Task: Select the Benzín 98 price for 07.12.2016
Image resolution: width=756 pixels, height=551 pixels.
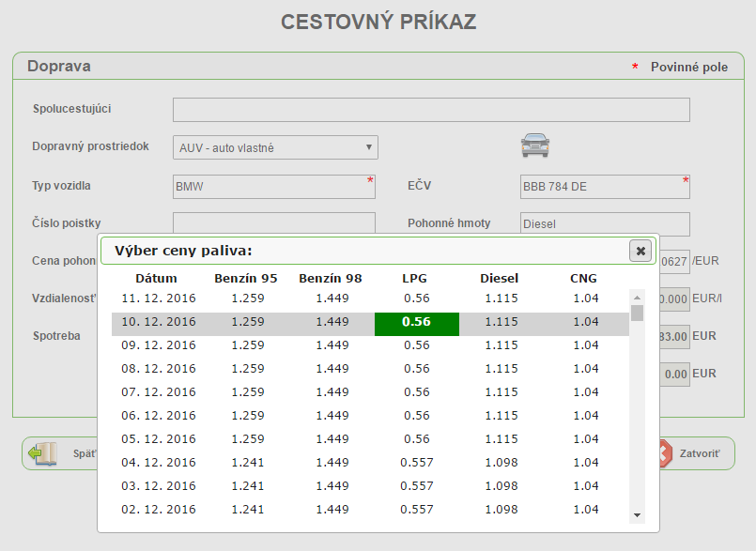Action: pyautogui.click(x=332, y=392)
